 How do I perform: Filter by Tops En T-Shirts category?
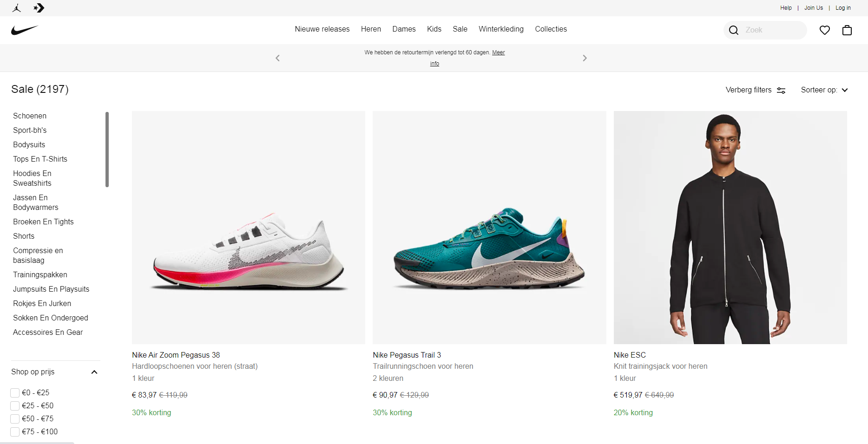tap(40, 159)
